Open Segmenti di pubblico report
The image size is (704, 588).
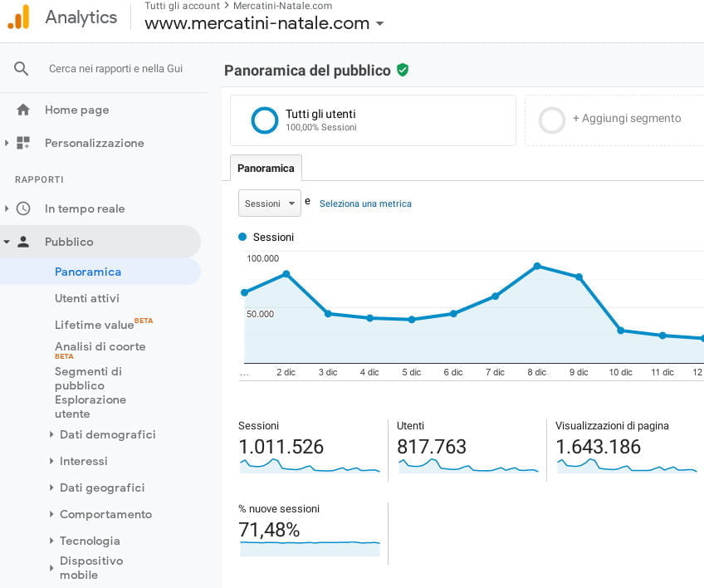click(x=88, y=378)
